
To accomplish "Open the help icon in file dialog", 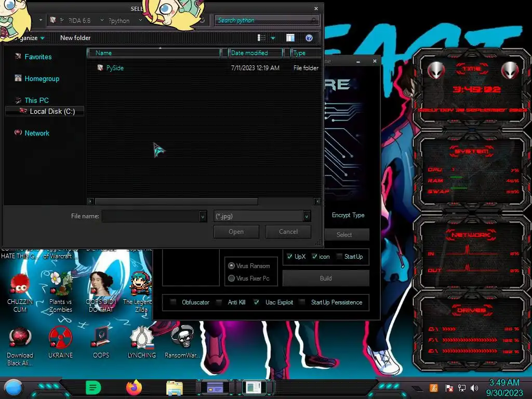I will point(309,38).
